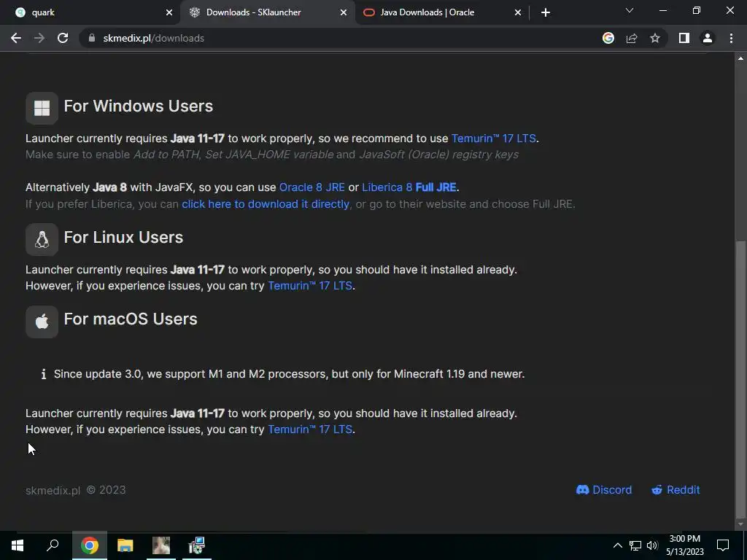Close the Downloads - SKlauncher tab
Screen dimensions: 747x560
tap(344, 13)
